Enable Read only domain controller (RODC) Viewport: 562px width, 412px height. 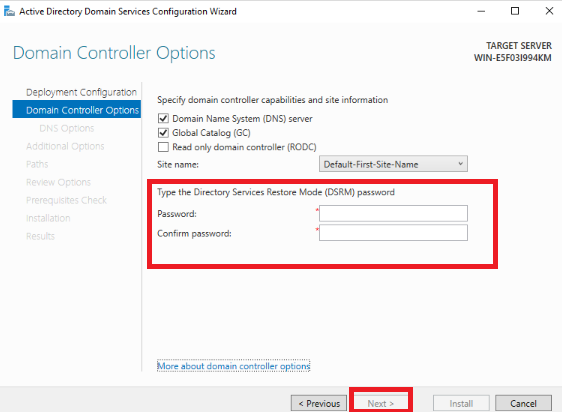point(163,147)
